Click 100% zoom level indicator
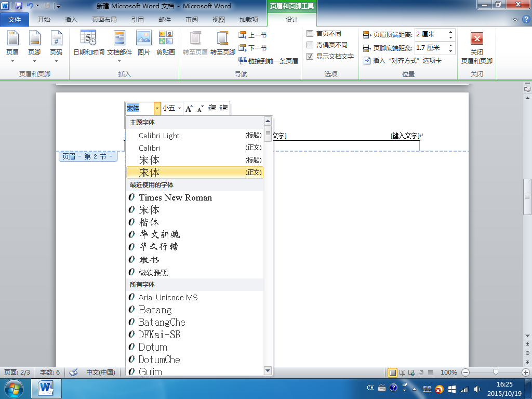The width and height of the screenshot is (532, 399). 448,373
